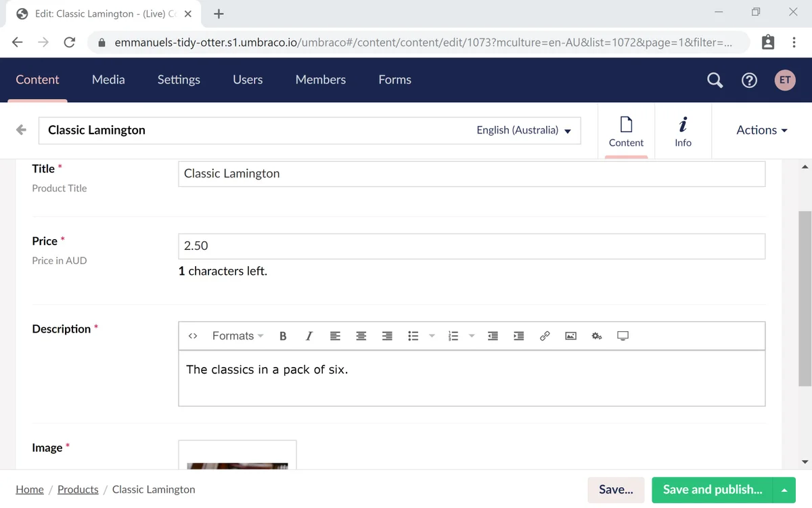Select the align center icon
This screenshot has width=812, height=508.
pos(361,335)
